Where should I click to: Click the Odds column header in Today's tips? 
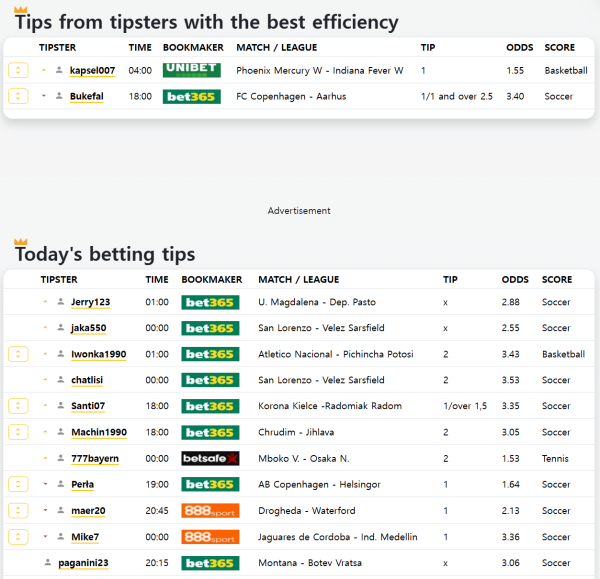point(515,280)
